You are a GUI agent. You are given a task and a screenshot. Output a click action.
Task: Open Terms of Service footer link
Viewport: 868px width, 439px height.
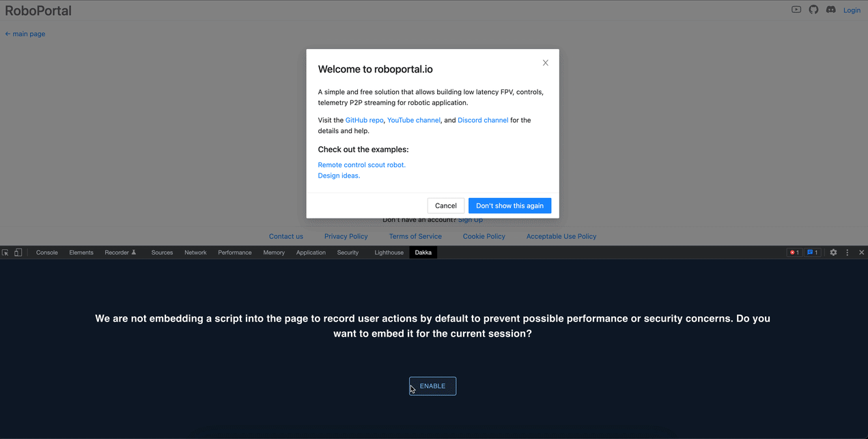[x=415, y=236]
